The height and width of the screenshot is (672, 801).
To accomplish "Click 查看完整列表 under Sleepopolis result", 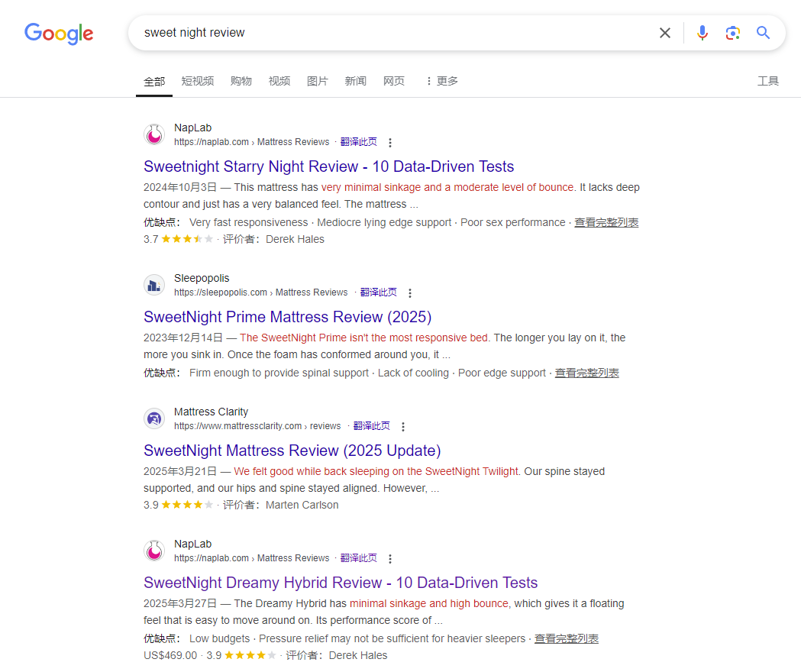I will pos(587,373).
